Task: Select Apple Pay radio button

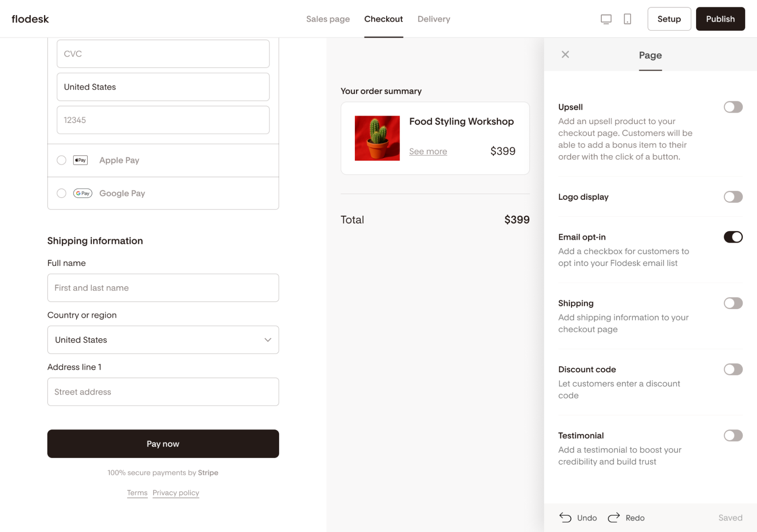Action: point(61,160)
